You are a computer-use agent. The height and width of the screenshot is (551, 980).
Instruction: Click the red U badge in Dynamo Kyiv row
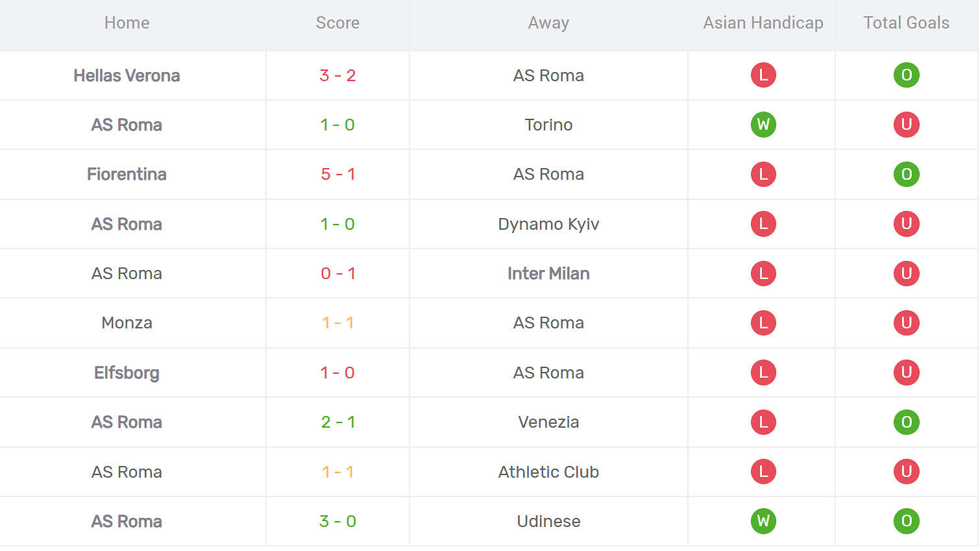click(906, 224)
